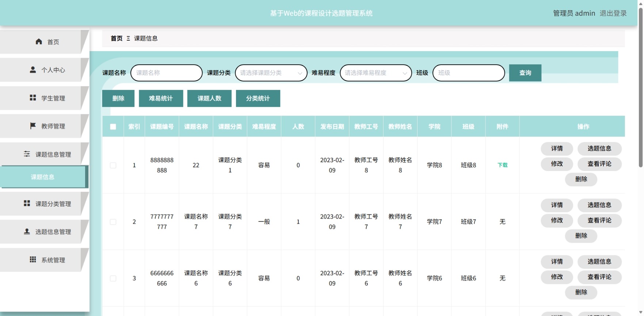Expand 系统管理 sidebar menu

(x=45, y=260)
